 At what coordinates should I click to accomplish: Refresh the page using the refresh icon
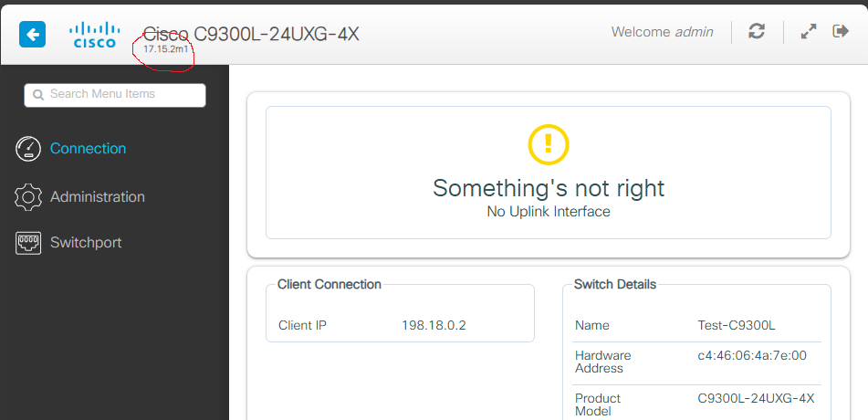[756, 32]
